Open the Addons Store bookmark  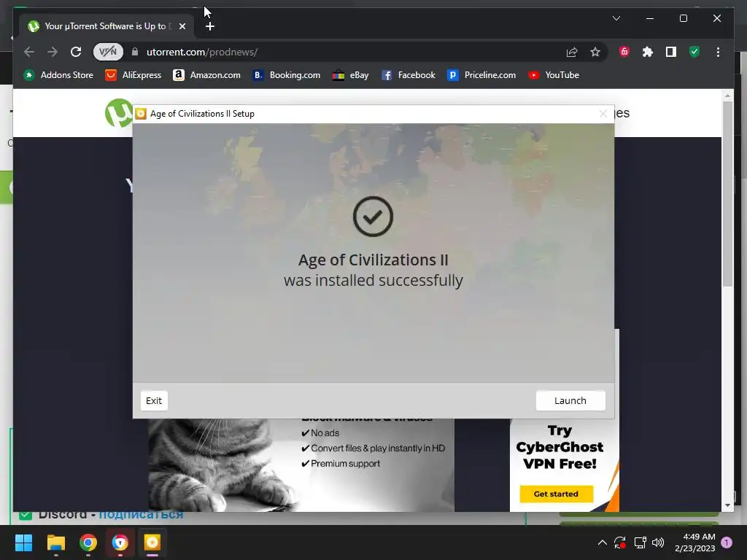click(58, 75)
